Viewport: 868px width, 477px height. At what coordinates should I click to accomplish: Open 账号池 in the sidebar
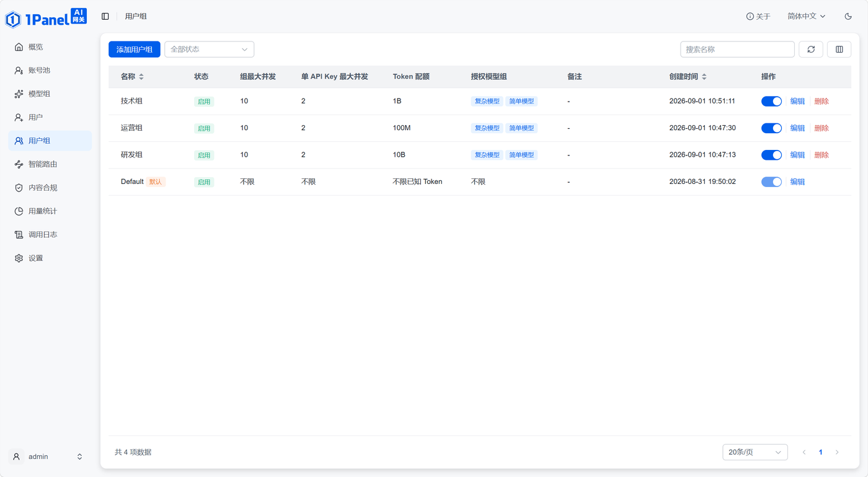point(50,71)
